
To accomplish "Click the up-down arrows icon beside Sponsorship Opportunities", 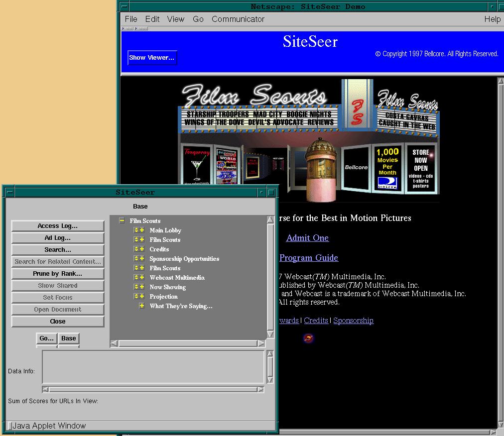I will click(x=136, y=258).
